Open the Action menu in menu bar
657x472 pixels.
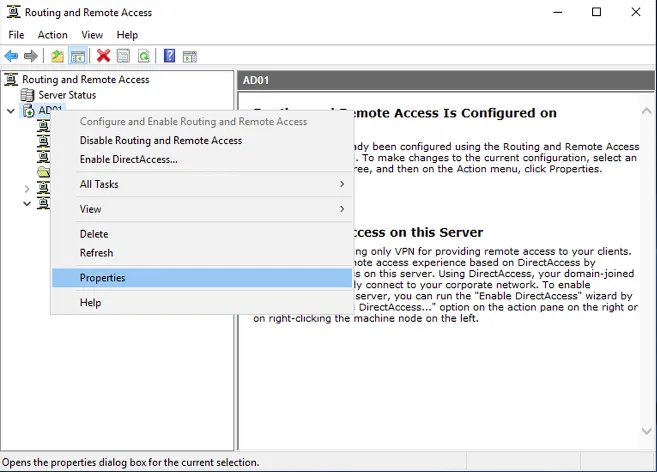pyautogui.click(x=53, y=35)
